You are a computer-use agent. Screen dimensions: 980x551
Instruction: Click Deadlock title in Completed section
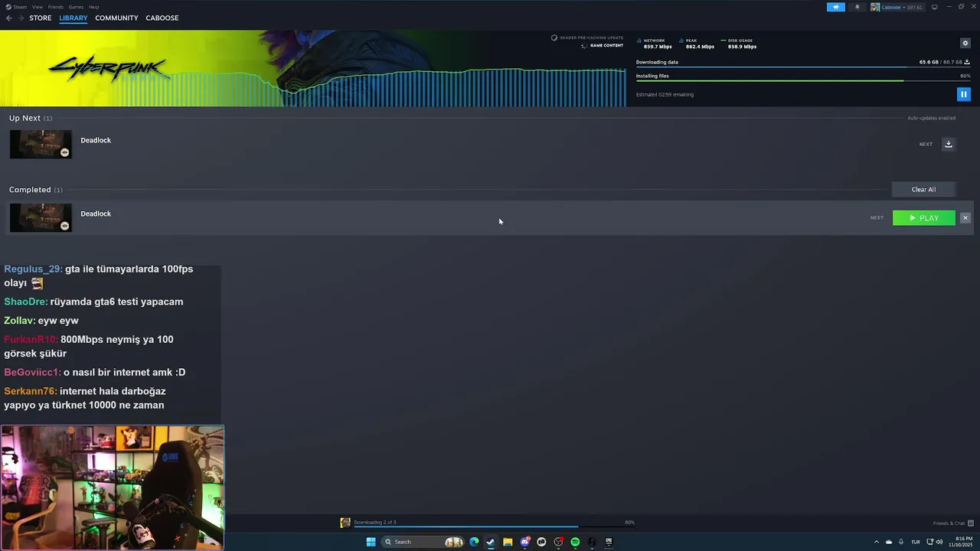pos(96,214)
